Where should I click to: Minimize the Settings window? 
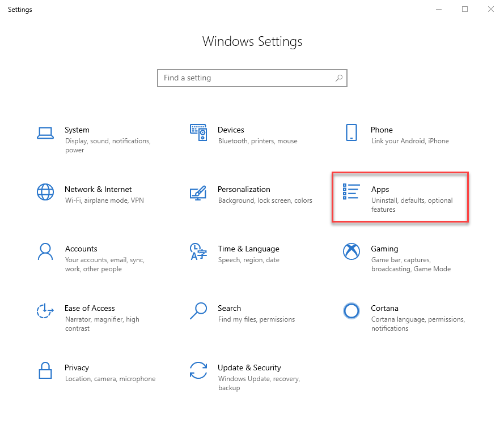click(x=439, y=9)
